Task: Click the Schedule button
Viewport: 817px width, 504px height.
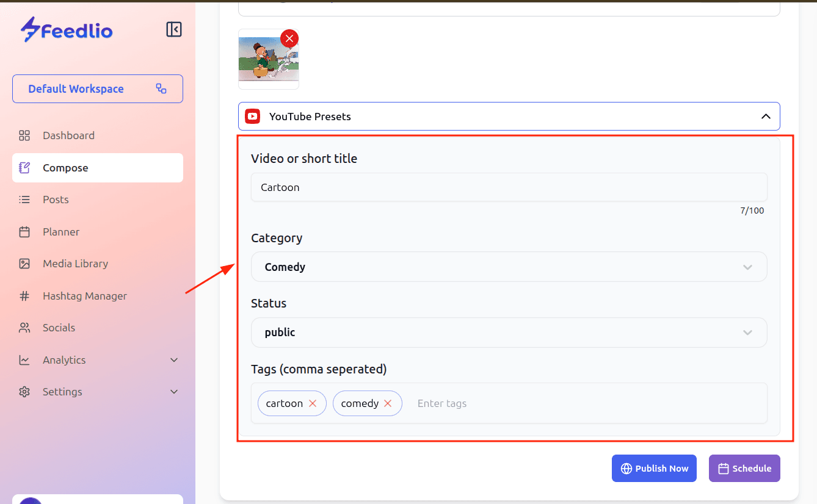Action: pos(744,469)
